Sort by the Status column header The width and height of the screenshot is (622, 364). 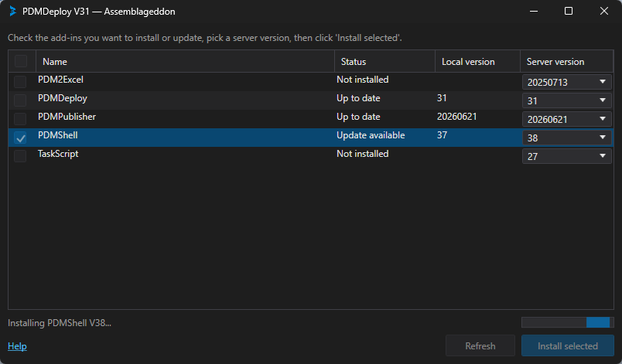tap(384, 61)
